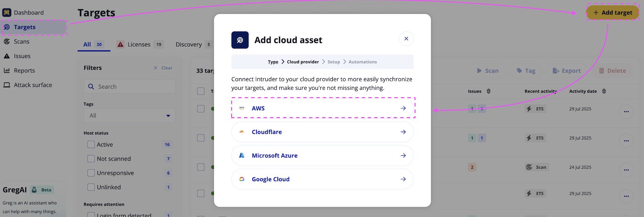
Task: Open the Dashboard from sidebar
Action: click(28, 12)
